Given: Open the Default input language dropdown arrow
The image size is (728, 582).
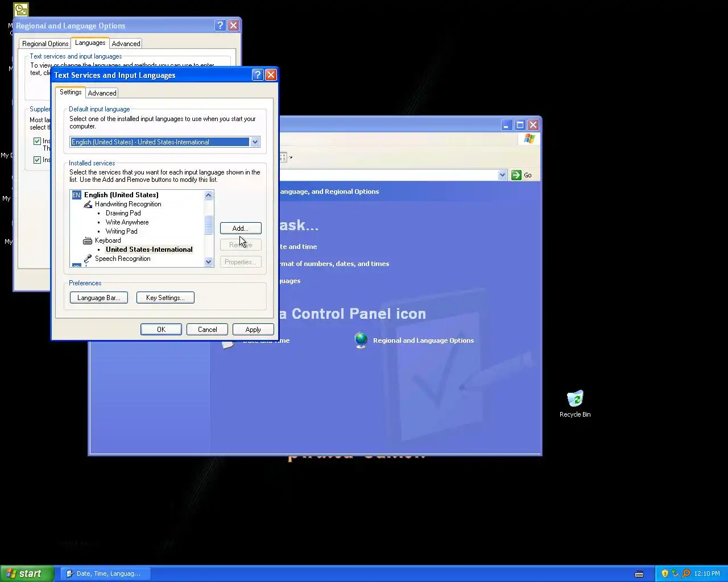Looking at the screenshot, I should tap(255, 142).
